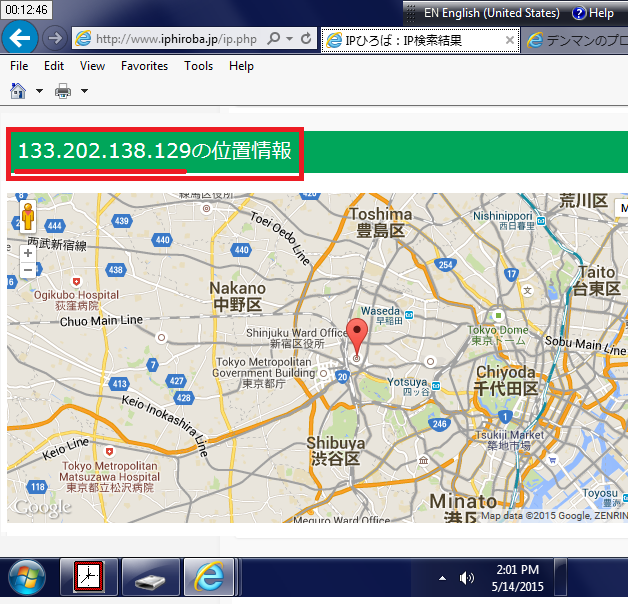Open the Favorites menu
The height and width of the screenshot is (604, 628).
(x=144, y=66)
